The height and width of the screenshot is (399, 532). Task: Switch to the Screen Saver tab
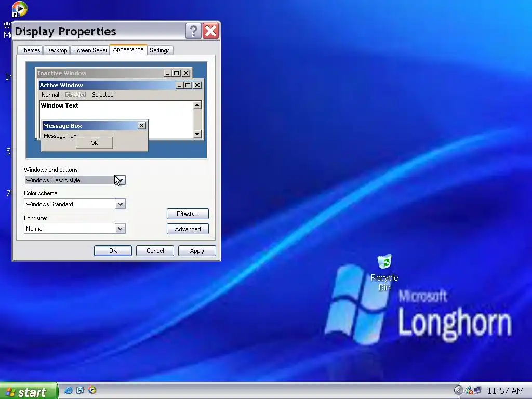pyautogui.click(x=90, y=50)
